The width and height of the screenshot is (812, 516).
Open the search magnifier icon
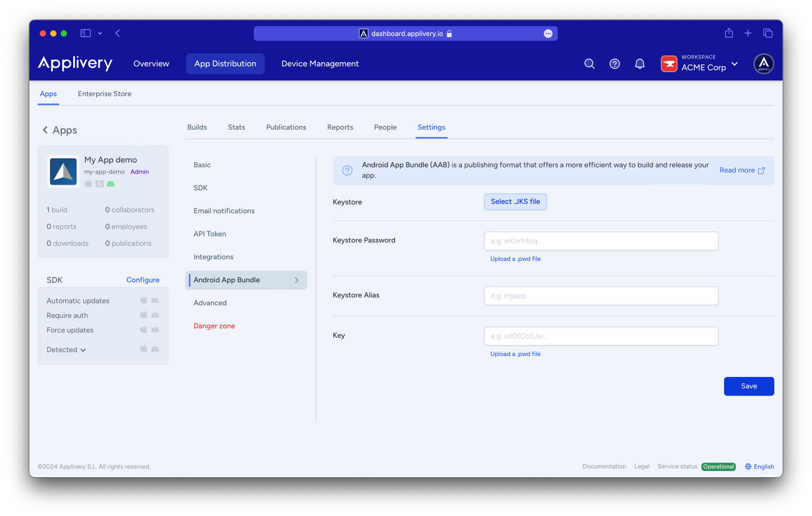tap(589, 64)
